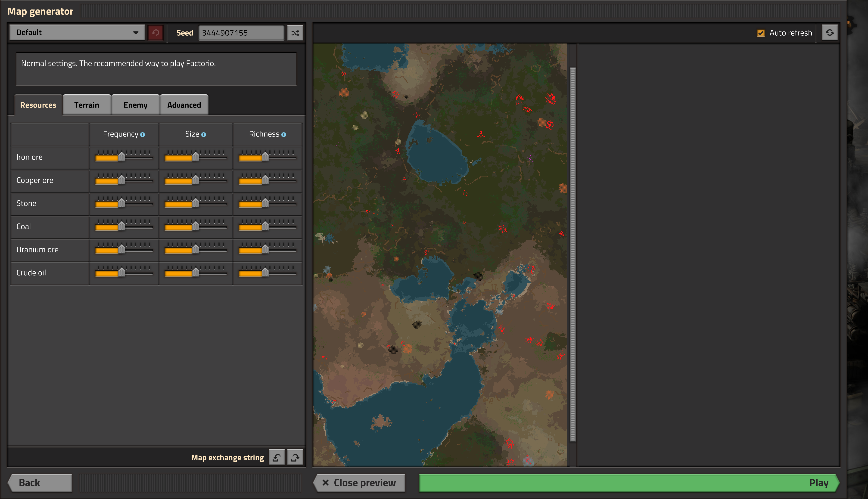Click the export map exchange string icon
The height and width of the screenshot is (499, 868).
point(295,457)
